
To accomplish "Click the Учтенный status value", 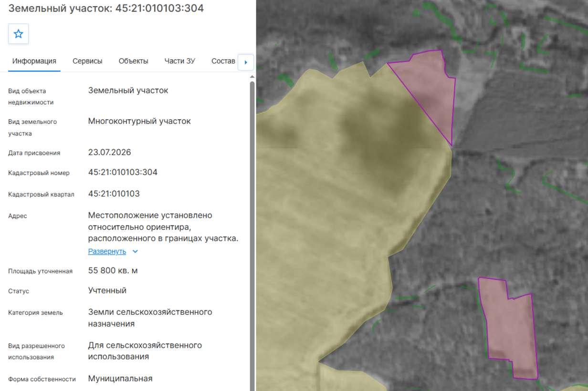I will tap(107, 290).
